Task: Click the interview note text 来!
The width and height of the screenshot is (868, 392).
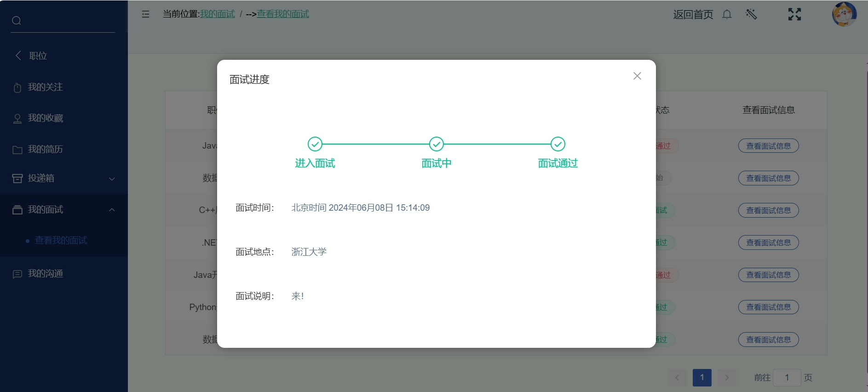Action: [298, 296]
